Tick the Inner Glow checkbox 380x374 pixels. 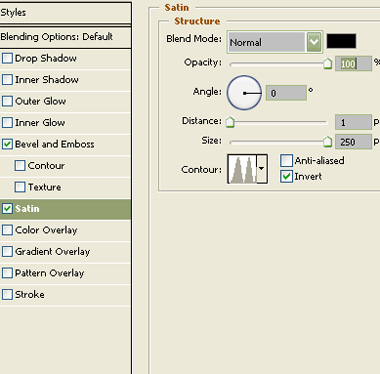click(7, 123)
